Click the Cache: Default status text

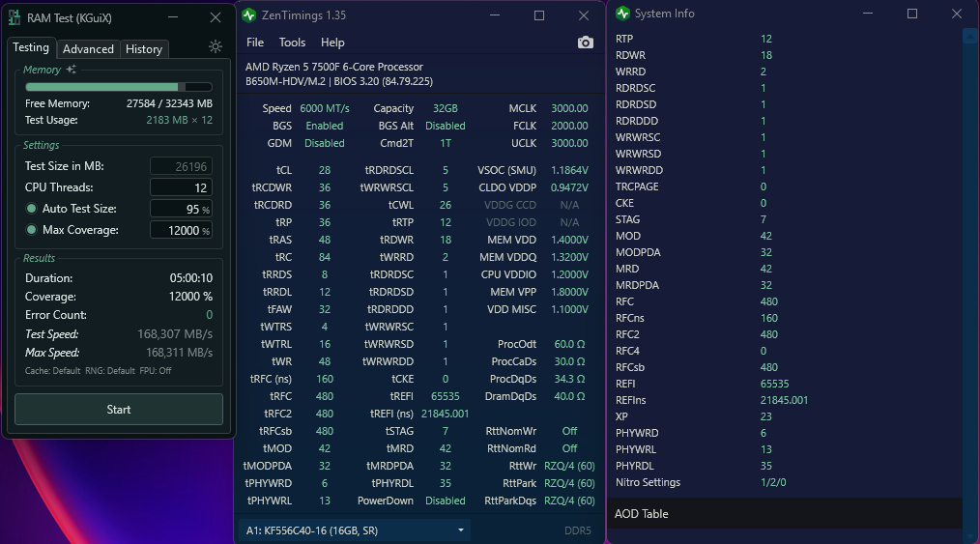click(x=52, y=371)
